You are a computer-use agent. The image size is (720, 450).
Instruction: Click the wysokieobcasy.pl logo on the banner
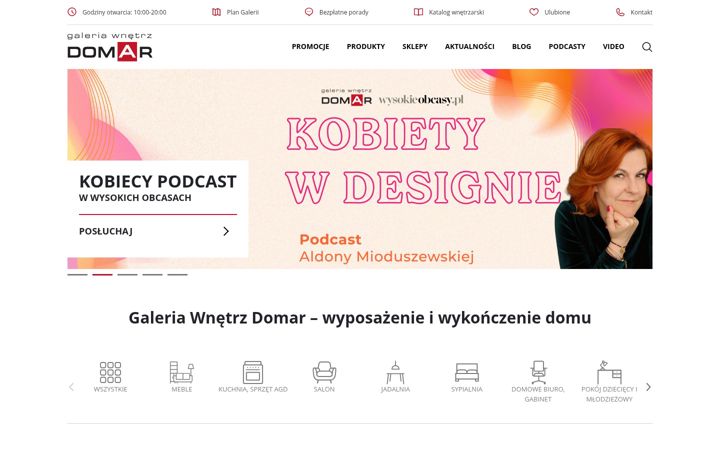(421, 100)
